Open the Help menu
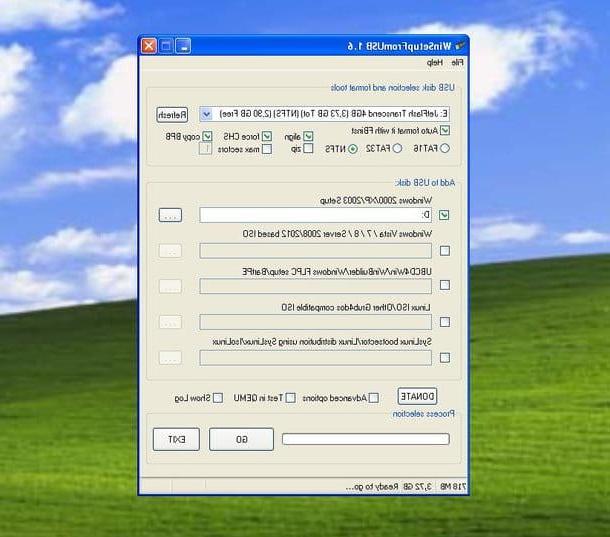This screenshot has width=610, height=537. tap(435, 62)
